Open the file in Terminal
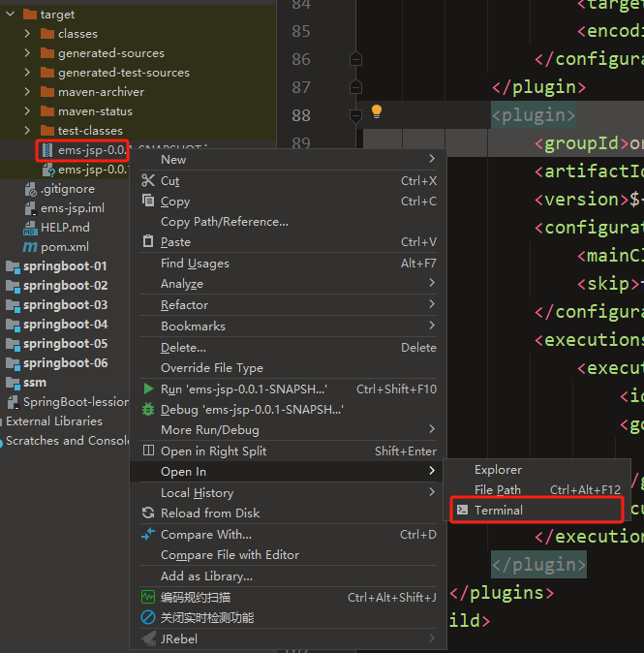644x653 pixels. [x=537, y=510]
